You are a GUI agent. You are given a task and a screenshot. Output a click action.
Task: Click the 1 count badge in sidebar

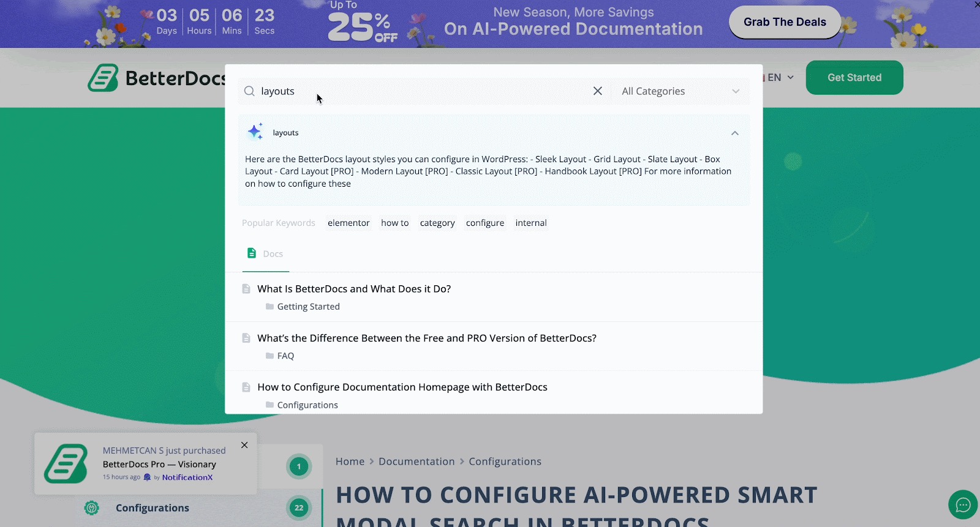point(299,466)
